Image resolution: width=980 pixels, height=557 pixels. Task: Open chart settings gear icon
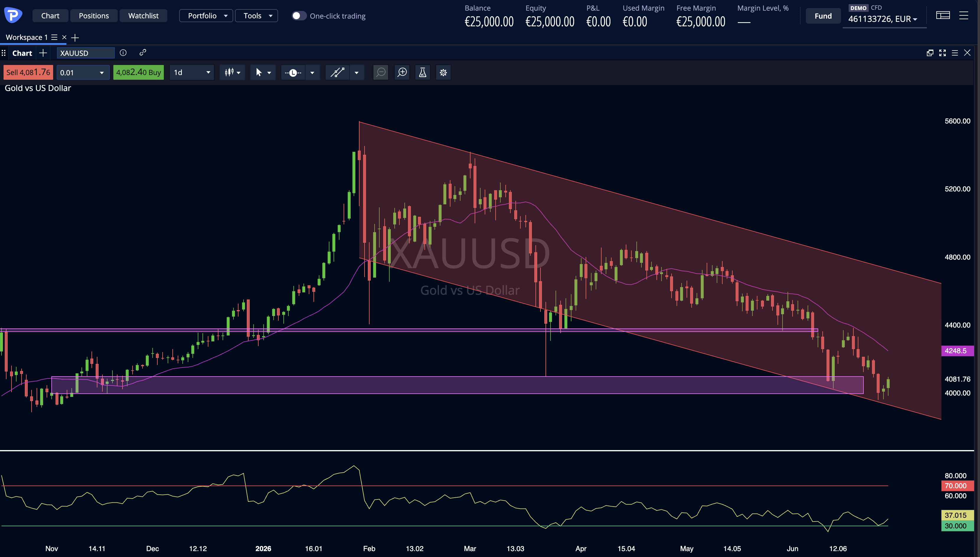[443, 72]
